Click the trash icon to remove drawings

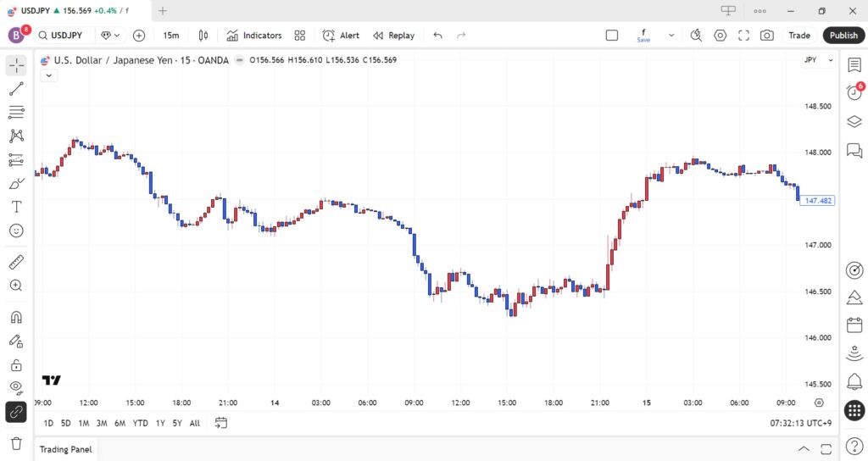pyautogui.click(x=16, y=443)
